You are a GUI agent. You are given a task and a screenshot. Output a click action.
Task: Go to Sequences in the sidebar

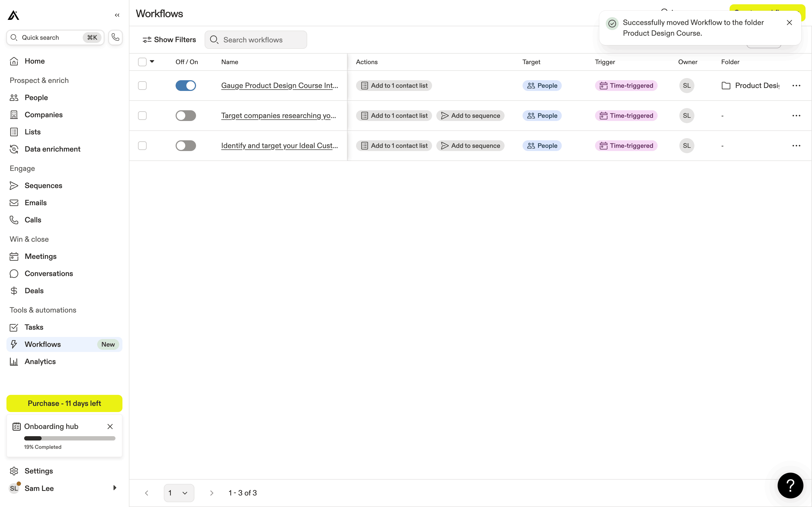point(43,185)
